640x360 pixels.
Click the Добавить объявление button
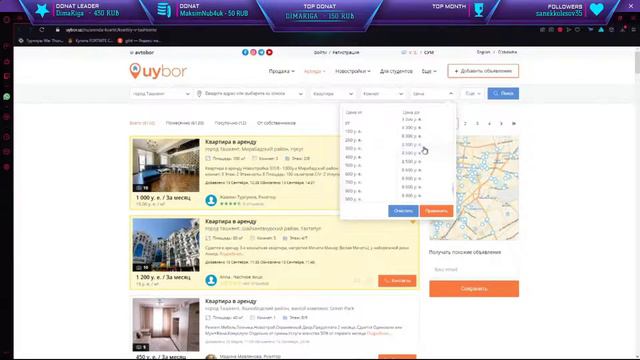483,71
